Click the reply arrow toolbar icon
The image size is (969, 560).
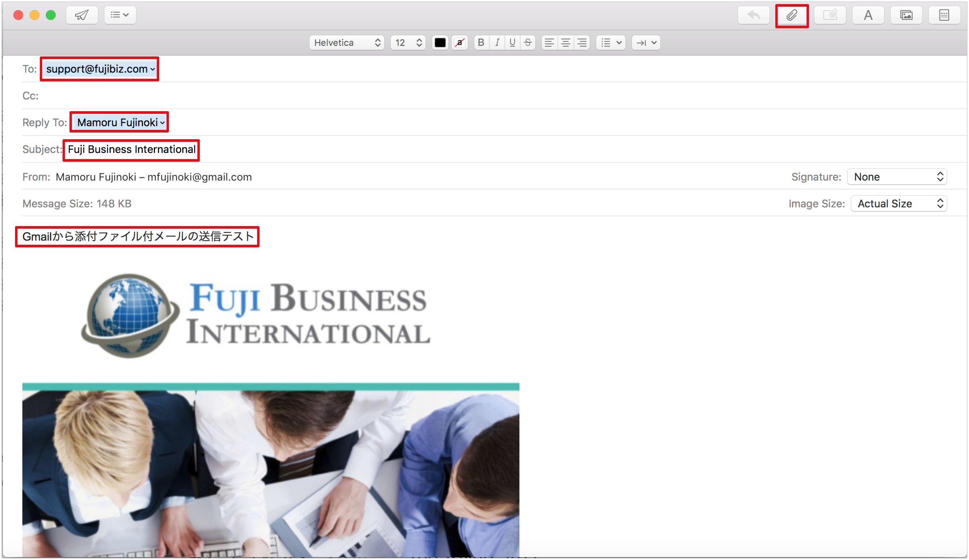click(753, 15)
